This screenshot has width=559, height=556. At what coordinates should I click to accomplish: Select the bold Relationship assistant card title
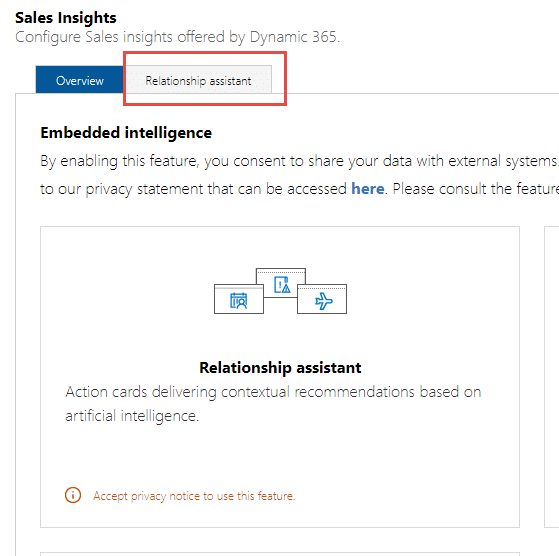pos(280,367)
